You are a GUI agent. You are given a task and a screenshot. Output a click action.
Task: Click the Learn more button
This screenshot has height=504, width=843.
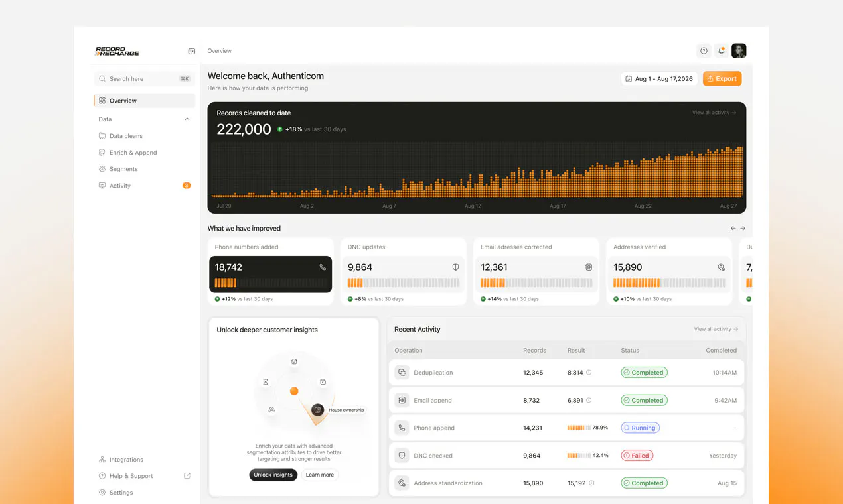pos(320,475)
